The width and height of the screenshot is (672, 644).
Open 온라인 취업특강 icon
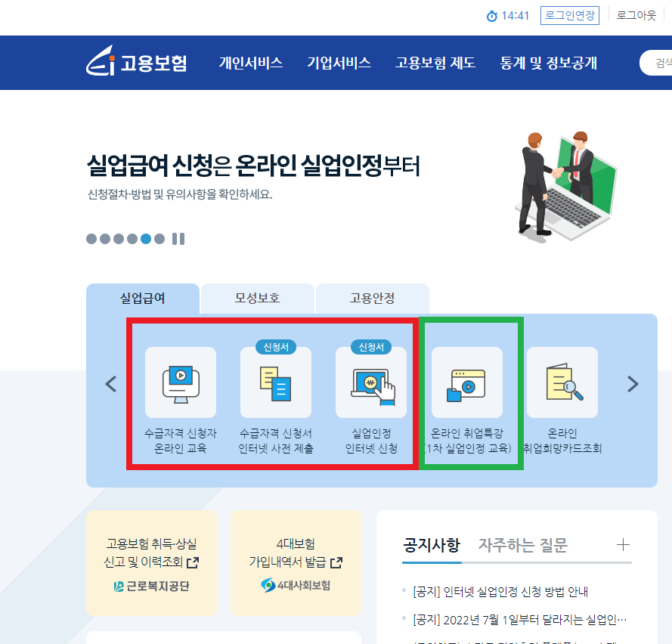click(x=466, y=382)
